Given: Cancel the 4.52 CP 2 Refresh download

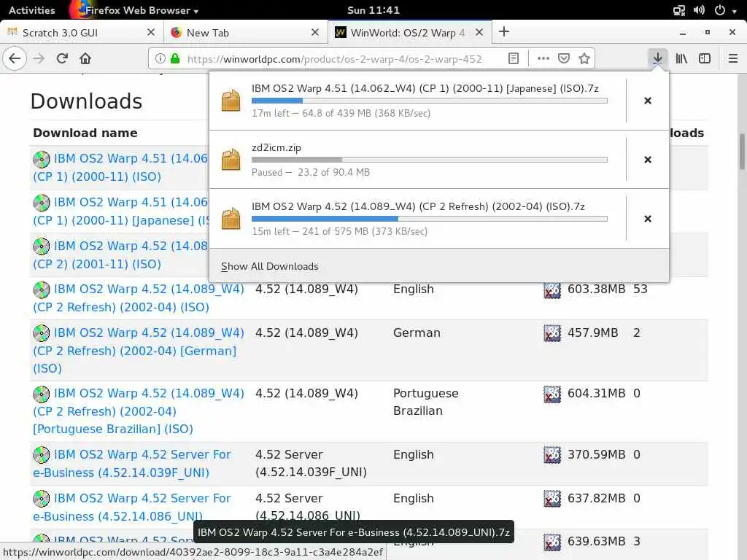Looking at the screenshot, I should 648,219.
